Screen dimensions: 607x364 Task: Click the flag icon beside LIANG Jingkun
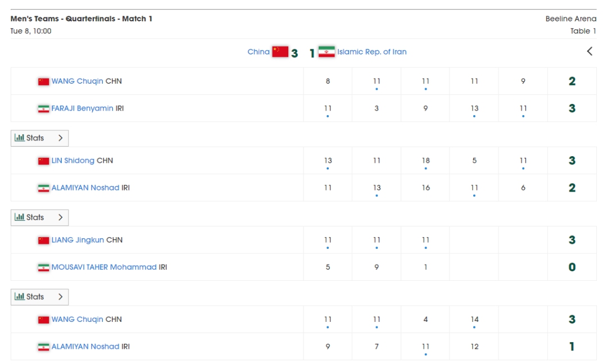pos(43,240)
